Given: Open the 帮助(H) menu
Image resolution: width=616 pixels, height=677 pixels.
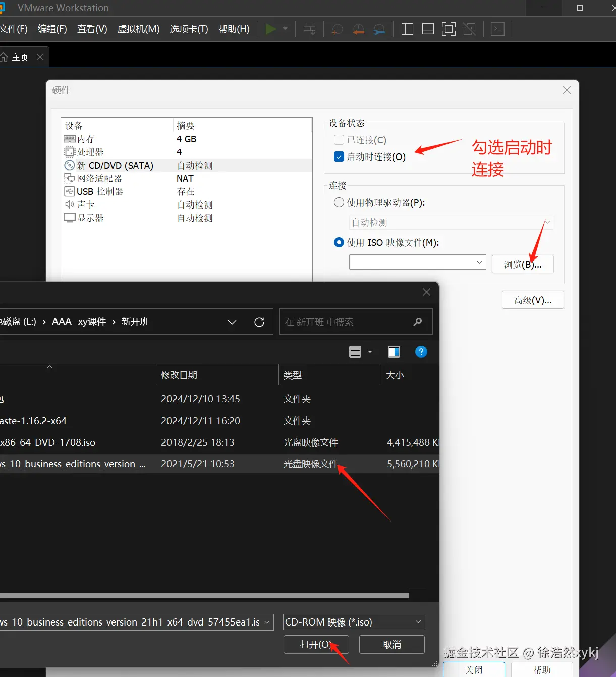Looking at the screenshot, I should pyautogui.click(x=234, y=29).
